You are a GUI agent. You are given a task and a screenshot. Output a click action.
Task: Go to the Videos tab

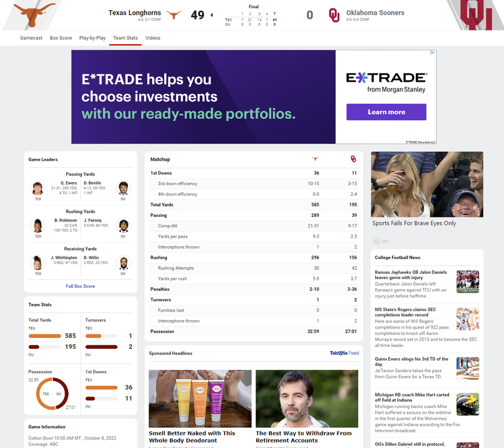tap(153, 38)
